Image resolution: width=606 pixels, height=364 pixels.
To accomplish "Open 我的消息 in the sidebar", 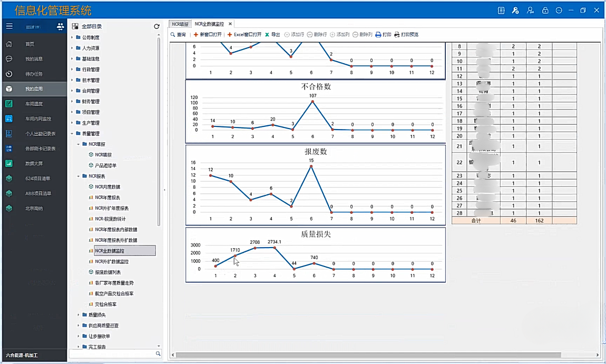I will point(34,59).
